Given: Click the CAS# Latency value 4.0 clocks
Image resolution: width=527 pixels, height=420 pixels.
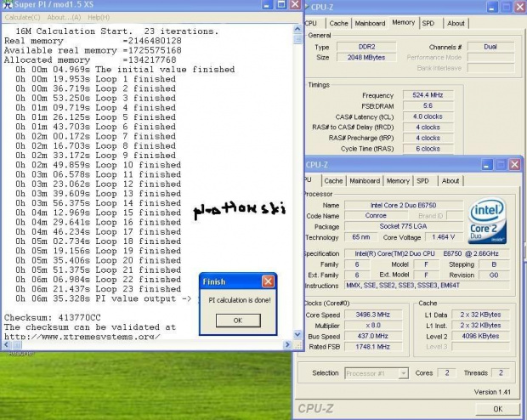Looking at the screenshot, I should click(x=428, y=116).
